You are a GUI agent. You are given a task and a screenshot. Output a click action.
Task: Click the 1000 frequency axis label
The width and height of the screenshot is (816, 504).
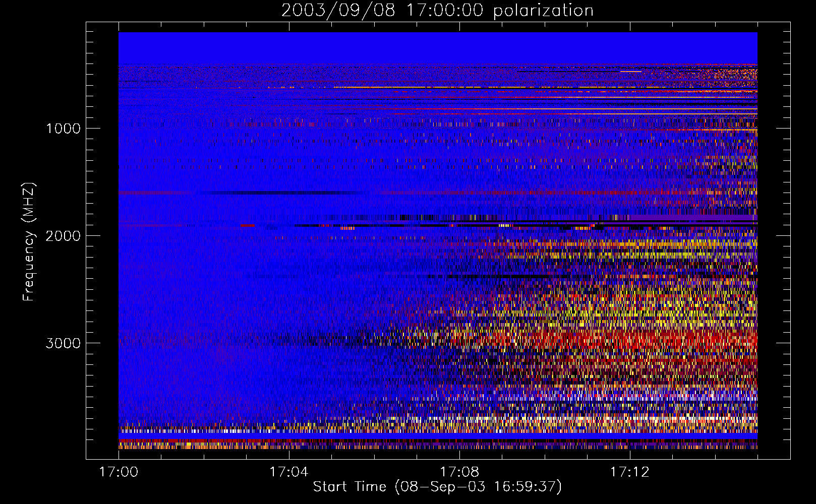(x=63, y=129)
